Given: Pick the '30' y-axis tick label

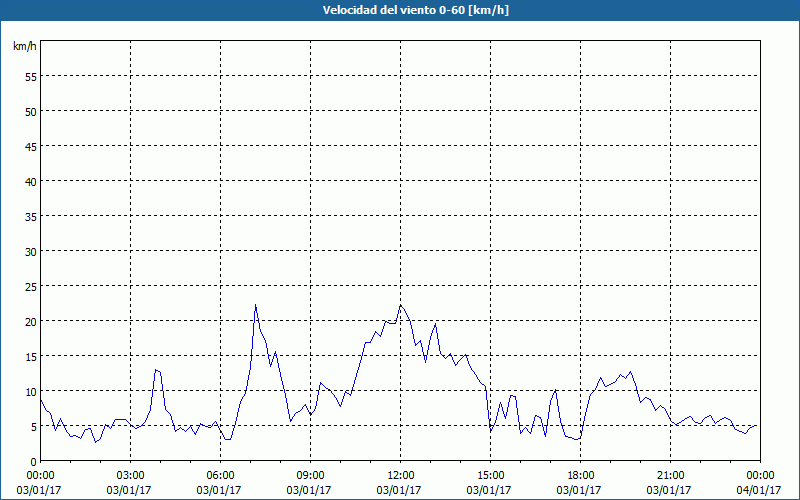Looking at the screenshot, I should (31, 251).
